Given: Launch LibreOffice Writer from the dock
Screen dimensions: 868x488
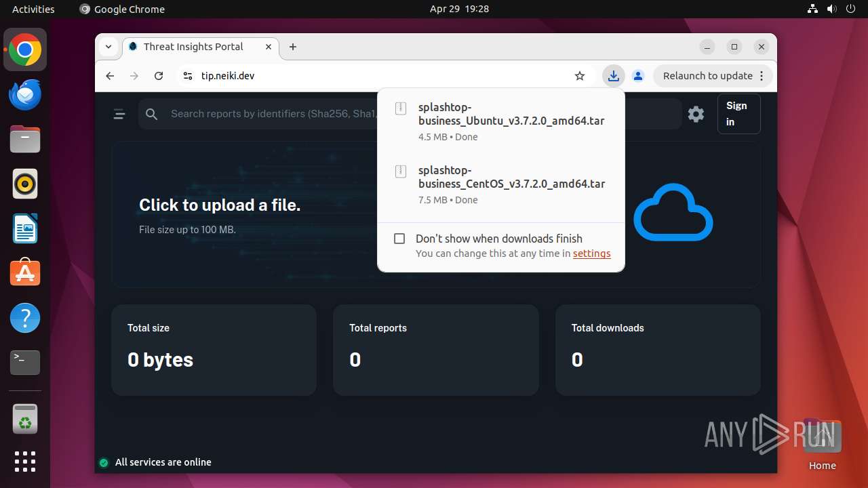Looking at the screenshot, I should [x=25, y=228].
